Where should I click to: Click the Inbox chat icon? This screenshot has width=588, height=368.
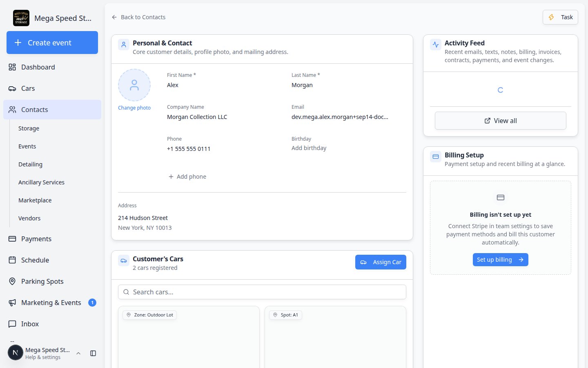point(12,324)
